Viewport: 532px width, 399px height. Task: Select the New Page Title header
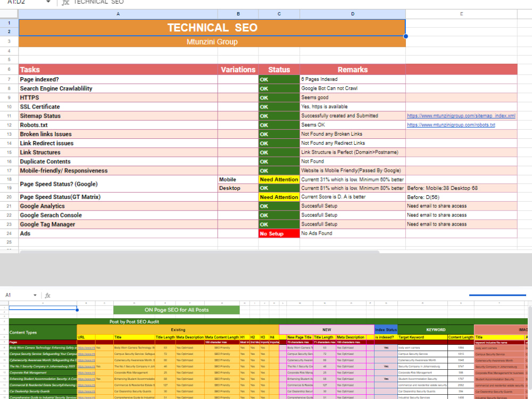300,337
